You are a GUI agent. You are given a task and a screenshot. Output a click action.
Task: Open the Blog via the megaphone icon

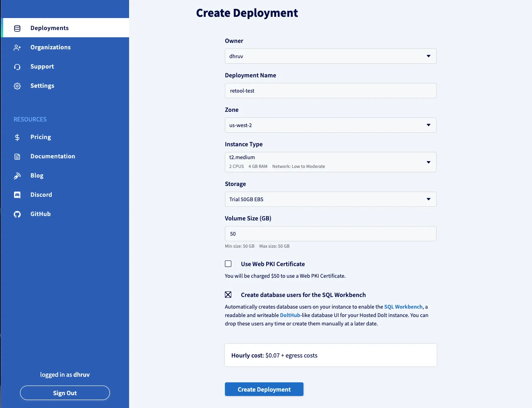point(17,176)
